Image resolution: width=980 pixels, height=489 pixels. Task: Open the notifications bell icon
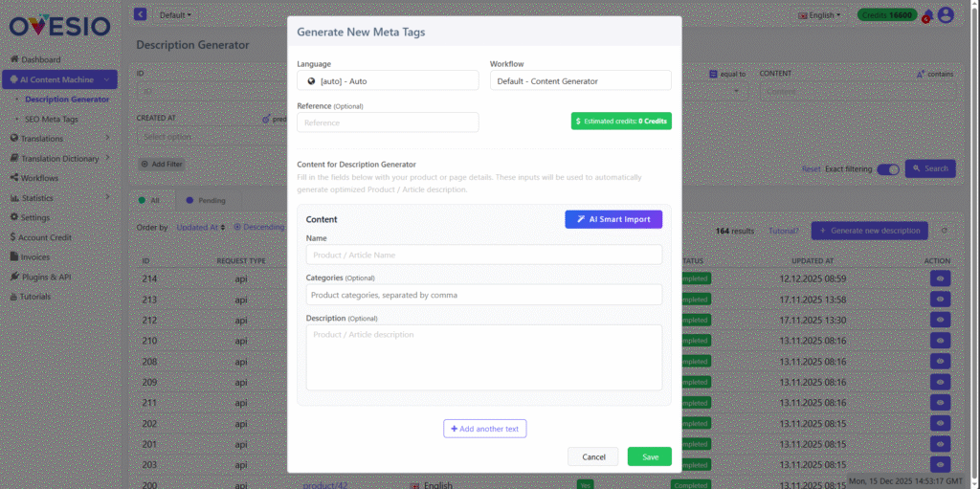coord(926,15)
